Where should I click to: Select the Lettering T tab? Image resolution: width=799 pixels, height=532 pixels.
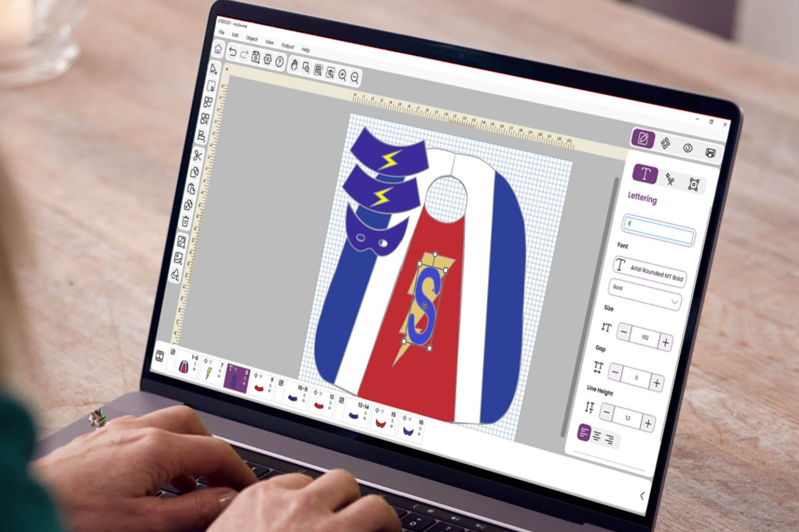[645, 174]
